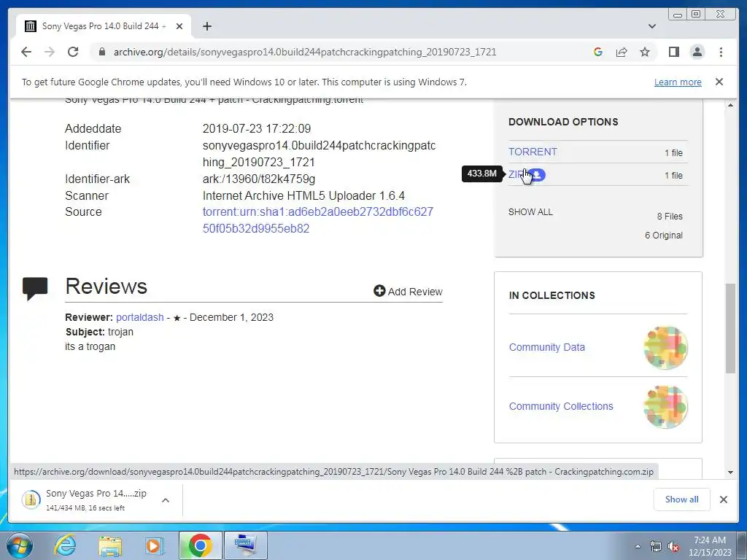Open the Chrome profile avatar

pyautogui.click(x=697, y=52)
